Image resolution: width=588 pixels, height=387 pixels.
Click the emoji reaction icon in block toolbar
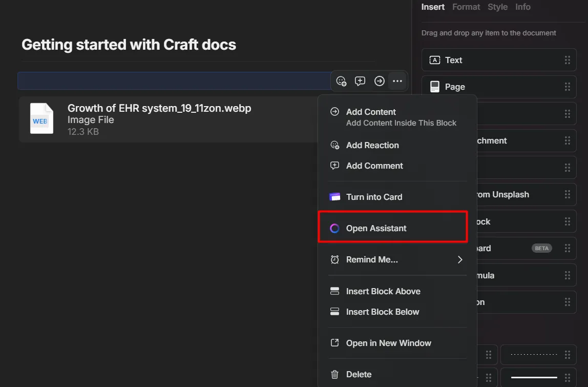(x=341, y=81)
